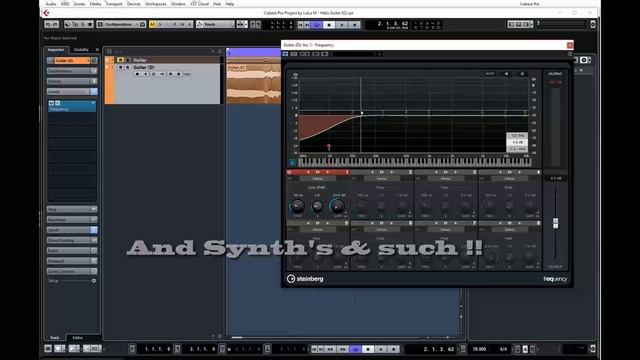
Task: Collapse the Inserts section in the Inspector
Action: pyautogui.click(x=72, y=91)
